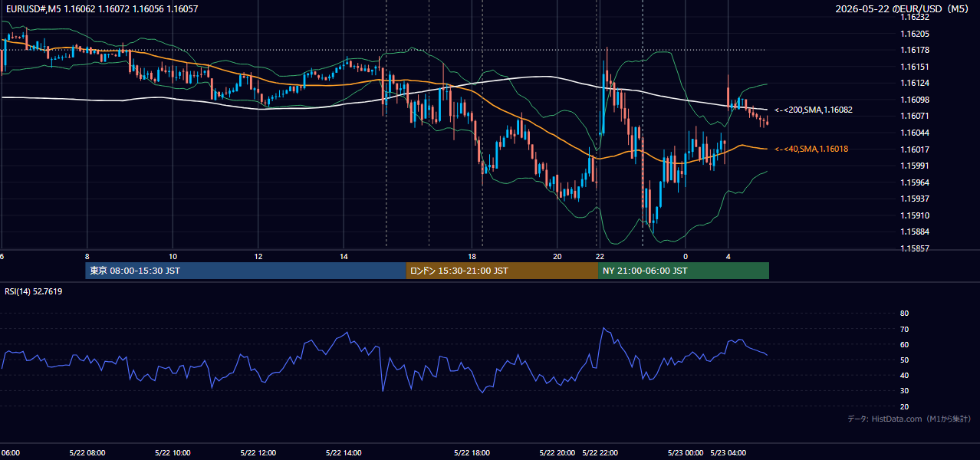Select the NY 21:00-06:00 JST session bar
Screen dimensions: 980x460
pos(683,271)
